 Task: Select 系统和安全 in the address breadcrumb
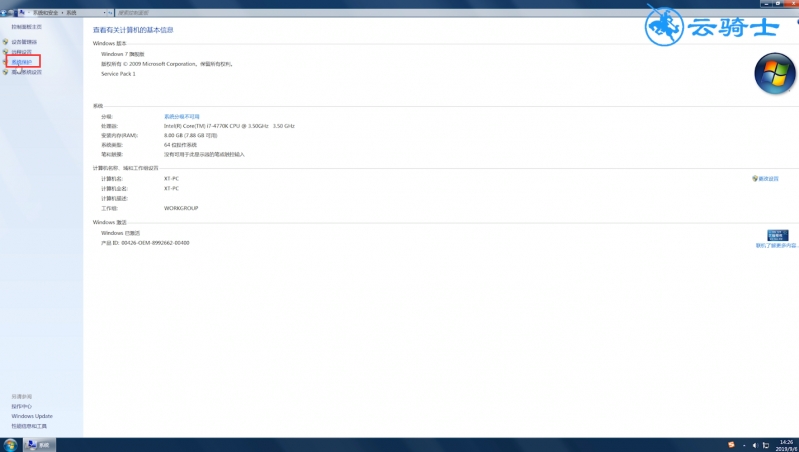pos(45,12)
